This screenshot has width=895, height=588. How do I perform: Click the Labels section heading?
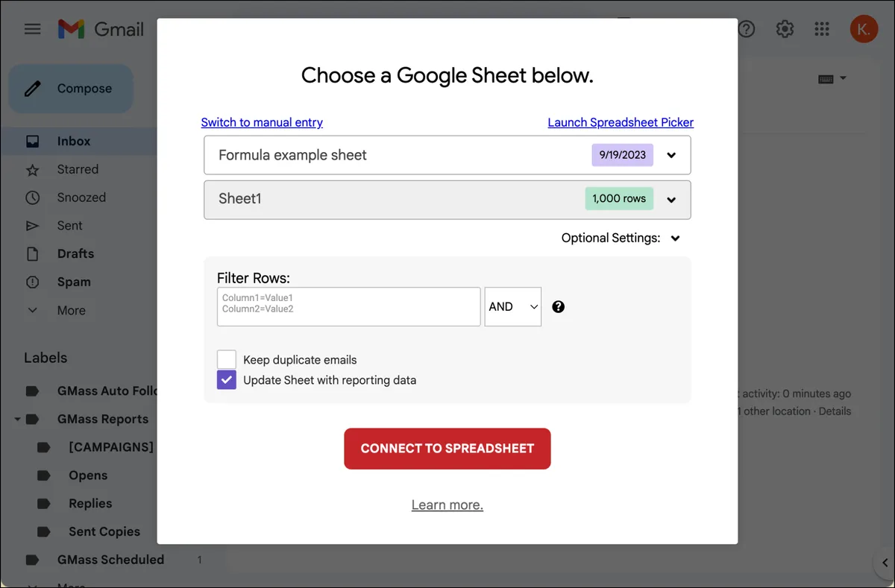click(x=45, y=358)
